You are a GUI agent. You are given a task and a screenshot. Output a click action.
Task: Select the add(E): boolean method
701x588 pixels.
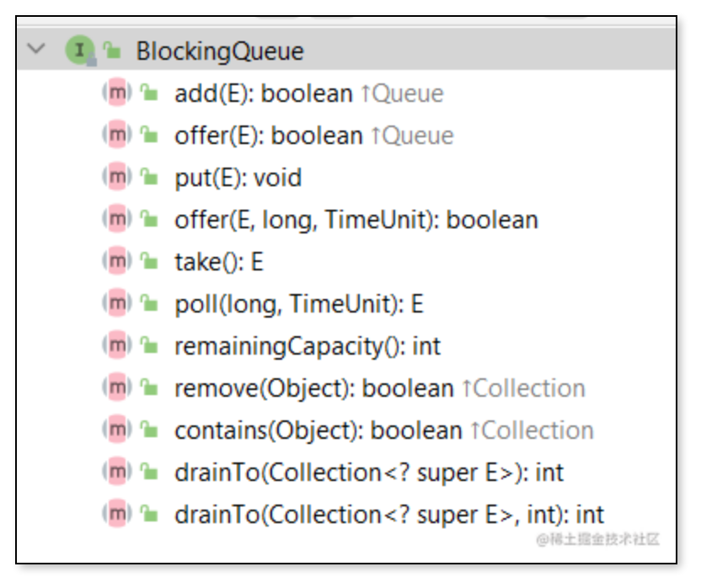point(263,94)
